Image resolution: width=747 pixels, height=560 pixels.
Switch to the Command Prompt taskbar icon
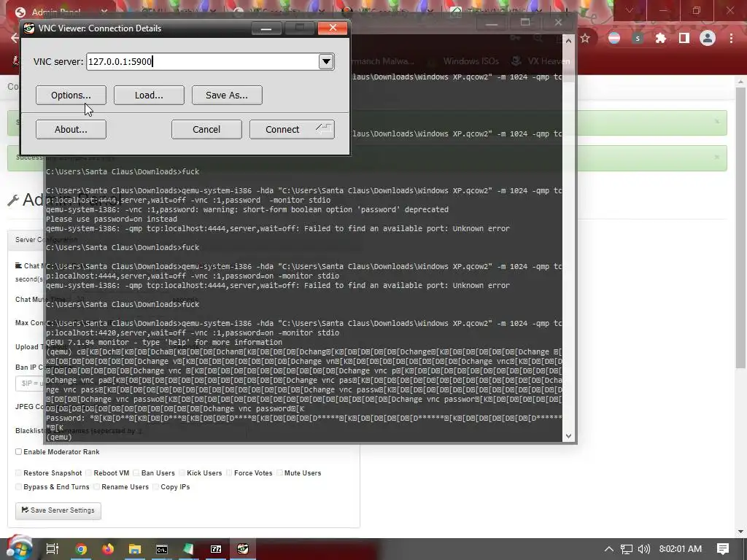click(x=162, y=549)
